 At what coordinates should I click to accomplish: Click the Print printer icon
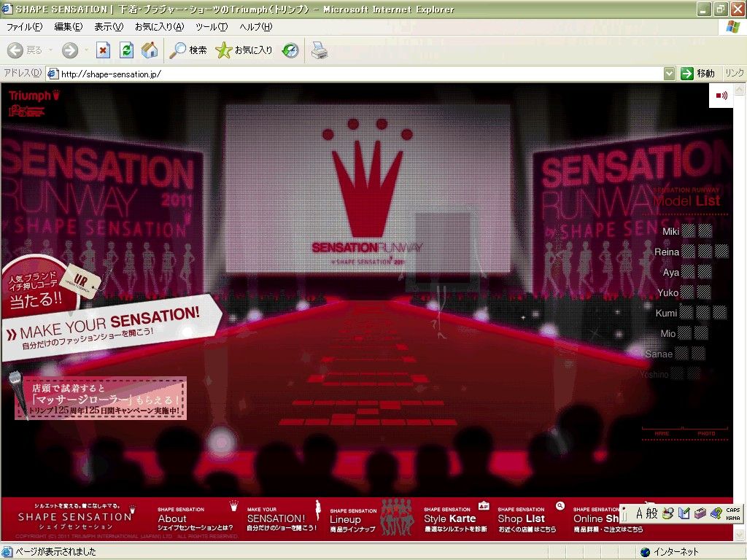[320, 50]
